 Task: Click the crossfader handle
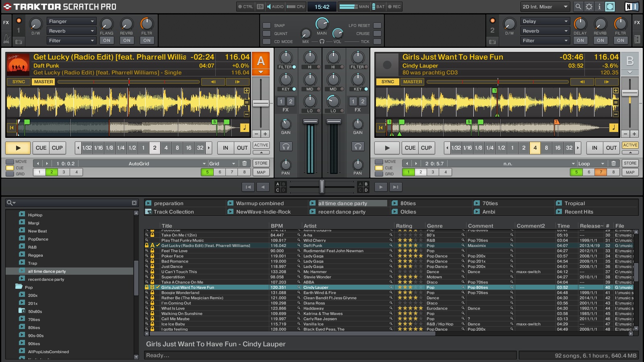(322, 187)
